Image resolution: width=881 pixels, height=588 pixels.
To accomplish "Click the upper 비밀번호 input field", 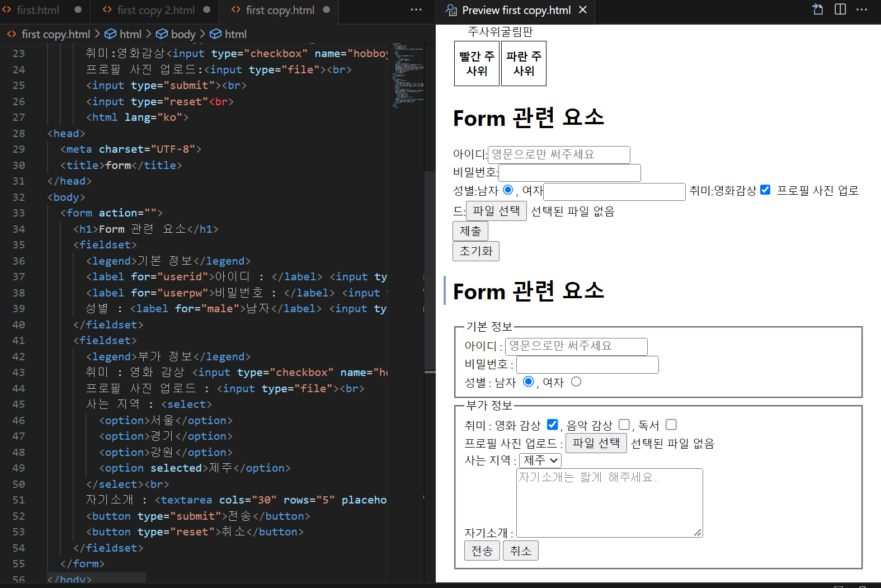I will click(569, 173).
